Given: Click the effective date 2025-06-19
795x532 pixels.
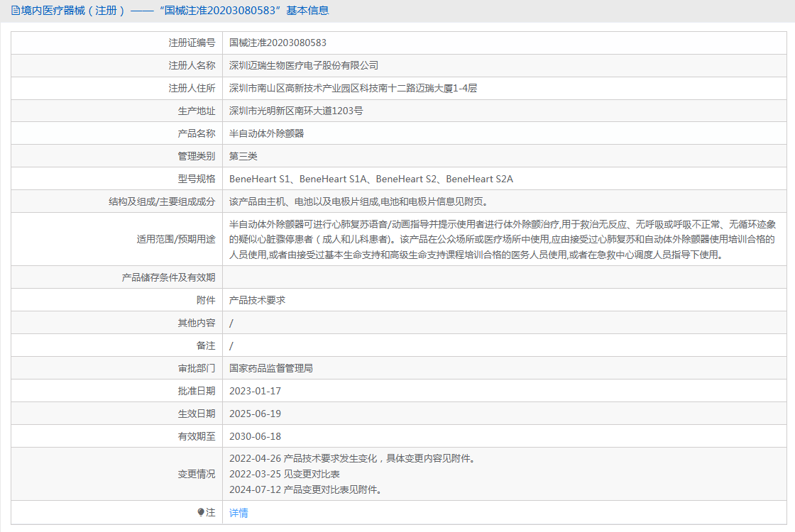Looking at the screenshot, I should pyautogui.click(x=255, y=414).
